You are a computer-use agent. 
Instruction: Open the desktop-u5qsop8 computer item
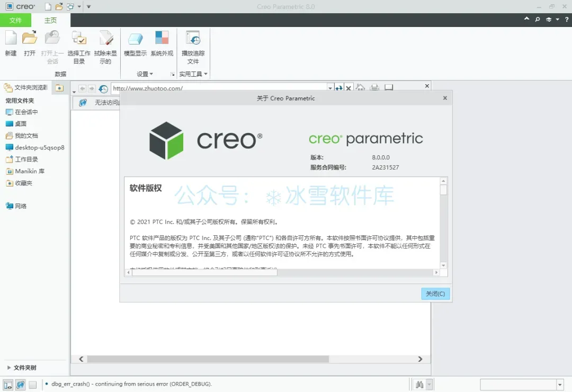35,147
